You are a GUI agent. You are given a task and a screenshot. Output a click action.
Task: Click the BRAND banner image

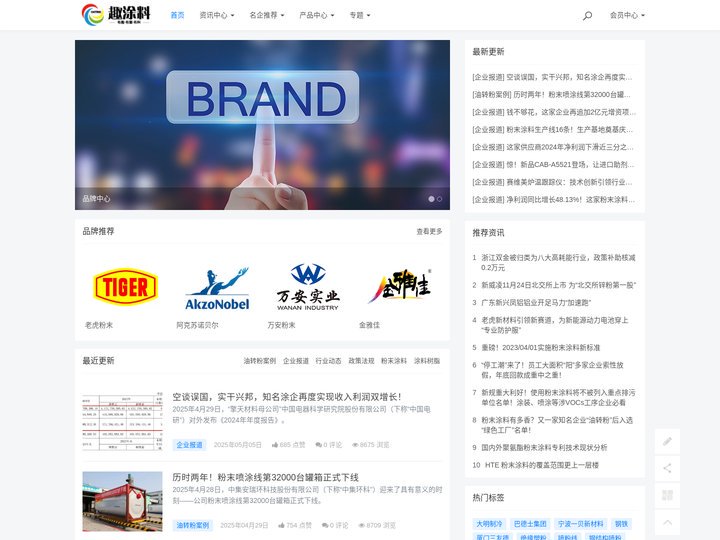tap(262, 125)
